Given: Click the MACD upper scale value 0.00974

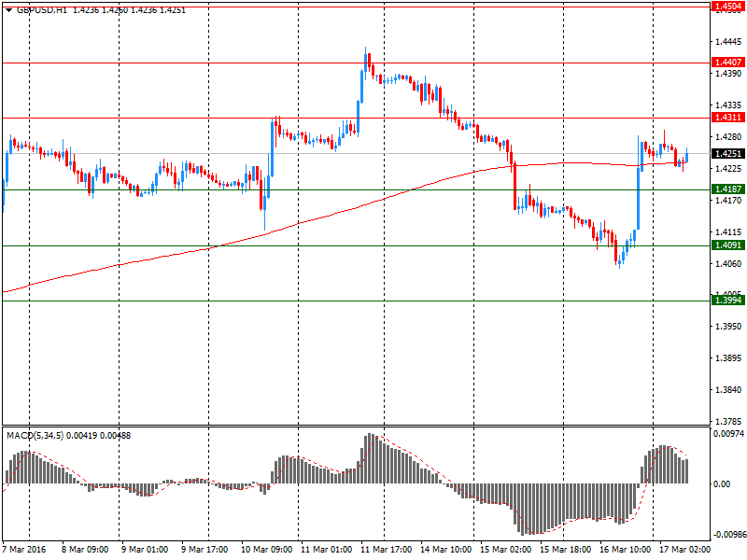Looking at the screenshot, I should (x=728, y=433).
